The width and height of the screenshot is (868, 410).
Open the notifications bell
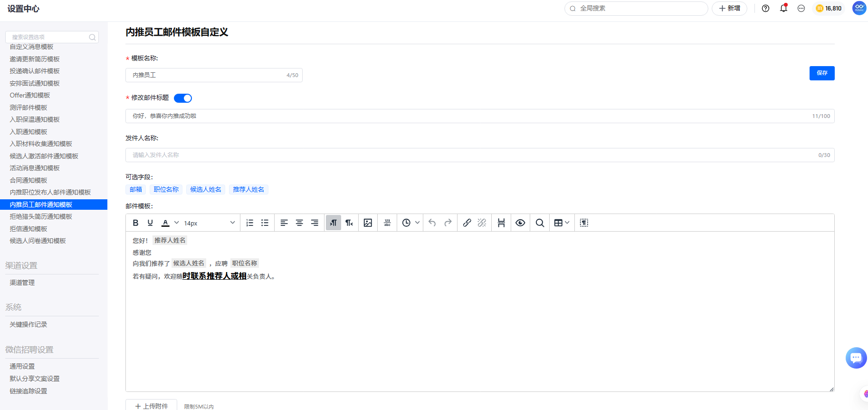[x=783, y=8]
